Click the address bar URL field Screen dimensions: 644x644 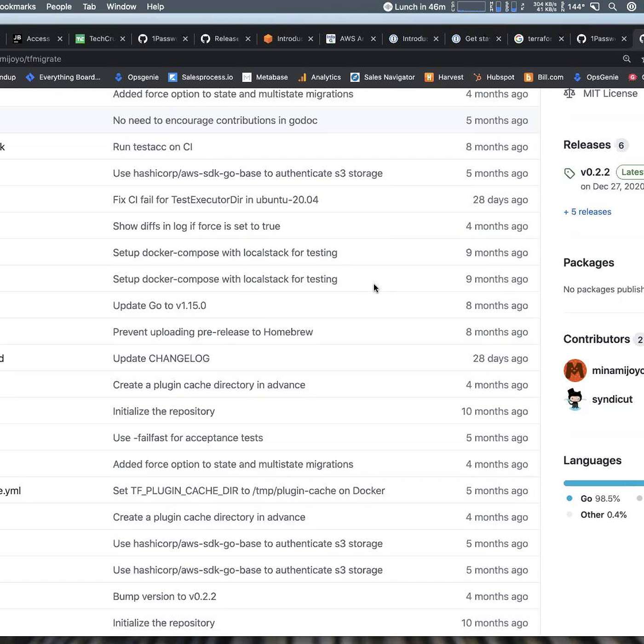pyautogui.click(x=276, y=59)
